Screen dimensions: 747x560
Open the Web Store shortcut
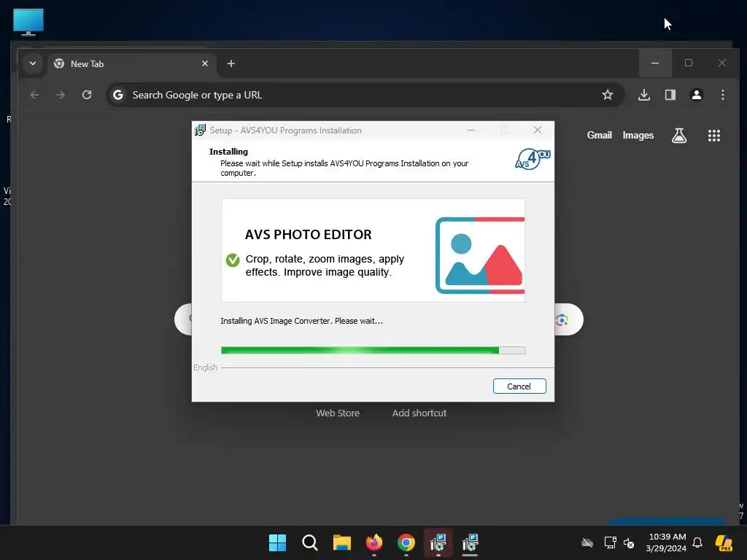coord(338,413)
